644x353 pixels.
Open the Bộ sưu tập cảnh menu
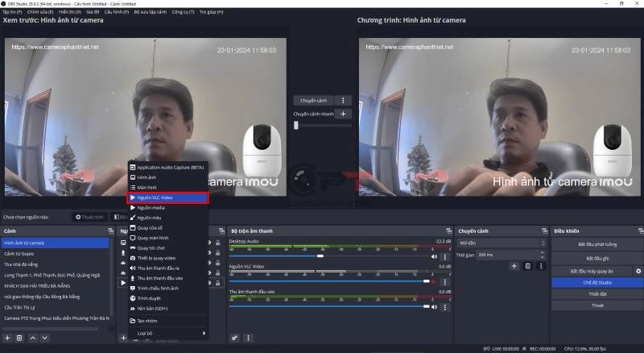151,12
